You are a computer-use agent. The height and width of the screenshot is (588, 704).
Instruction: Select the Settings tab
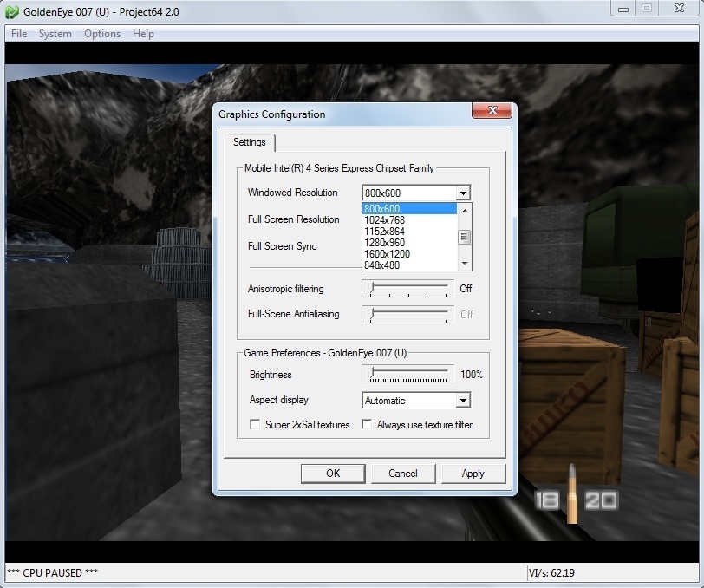[249, 142]
